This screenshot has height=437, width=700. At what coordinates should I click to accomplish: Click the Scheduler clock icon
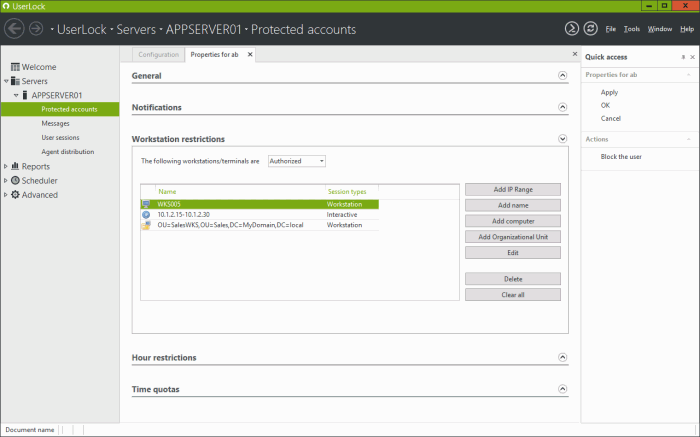15,181
